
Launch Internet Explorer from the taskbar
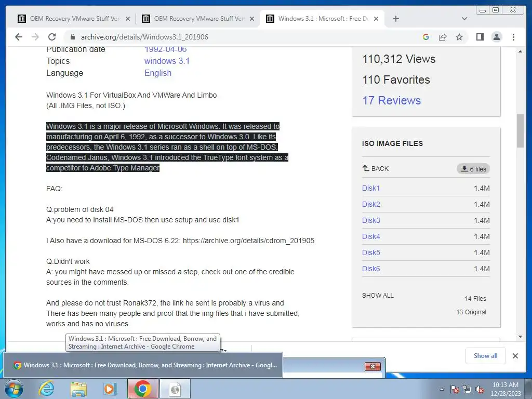(46, 389)
